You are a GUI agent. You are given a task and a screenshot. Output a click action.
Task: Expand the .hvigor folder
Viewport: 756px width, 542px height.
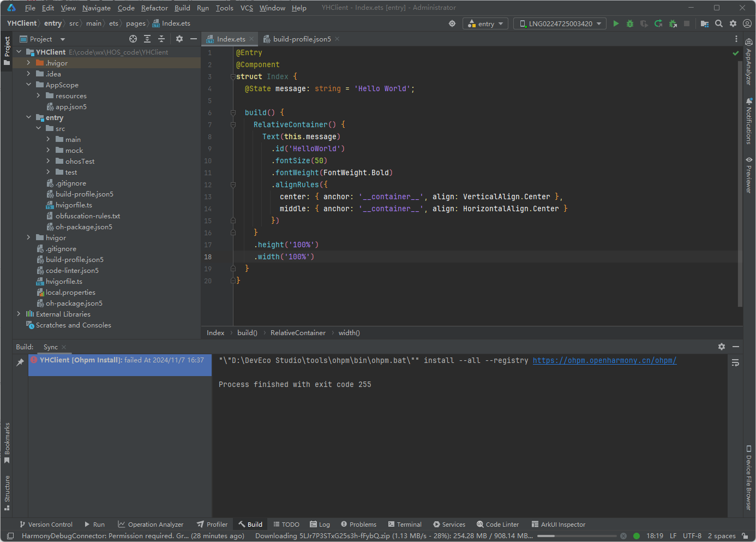coord(28,63)
